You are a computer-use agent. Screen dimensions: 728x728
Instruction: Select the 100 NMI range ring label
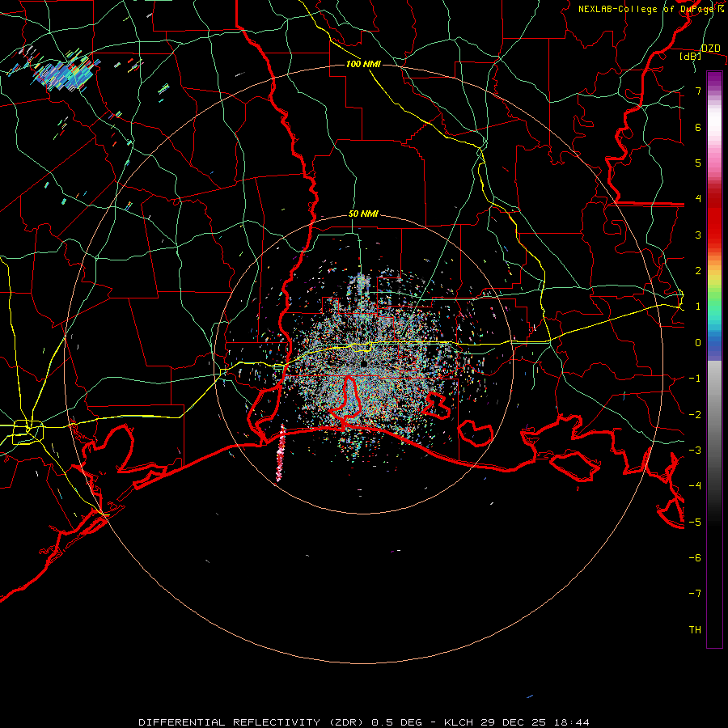coord(363,64)
